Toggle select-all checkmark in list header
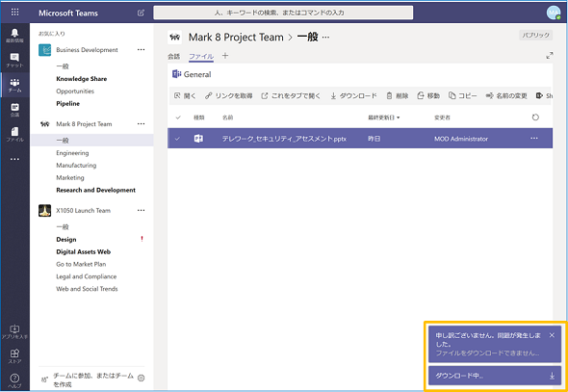This screenshot has height=392, width=568. pos(178,118)
